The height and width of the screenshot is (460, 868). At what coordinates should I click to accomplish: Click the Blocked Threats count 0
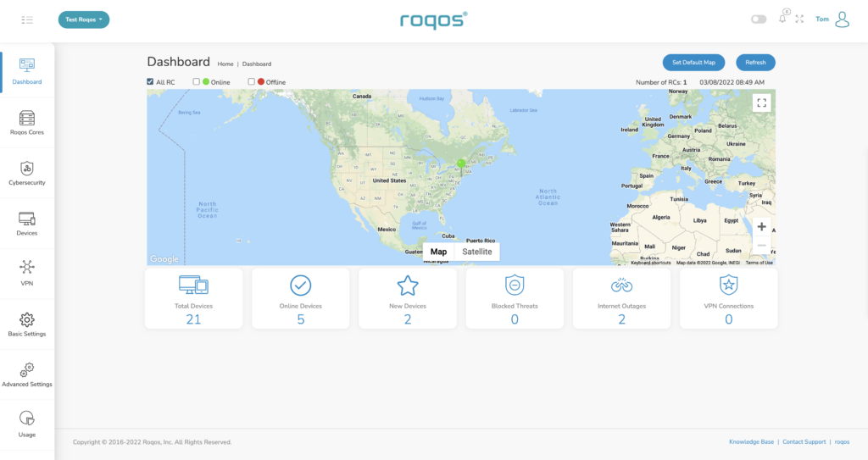point(515,319)
